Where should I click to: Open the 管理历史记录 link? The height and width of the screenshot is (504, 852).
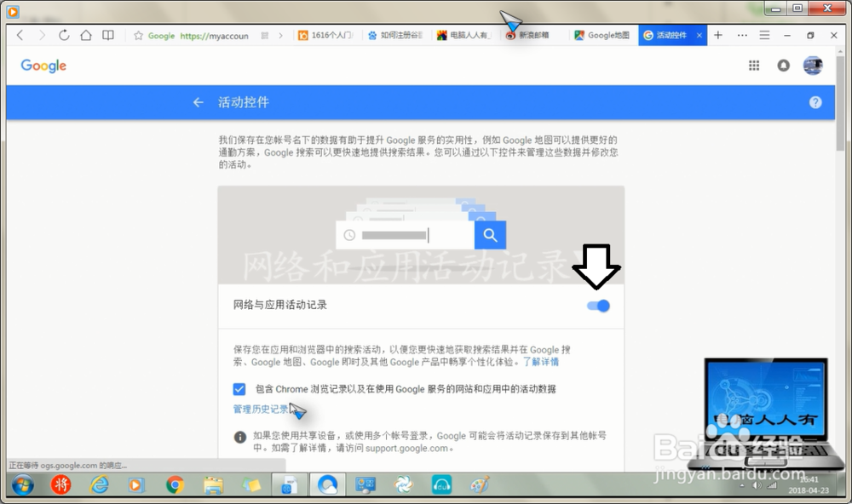click(261, 409)
